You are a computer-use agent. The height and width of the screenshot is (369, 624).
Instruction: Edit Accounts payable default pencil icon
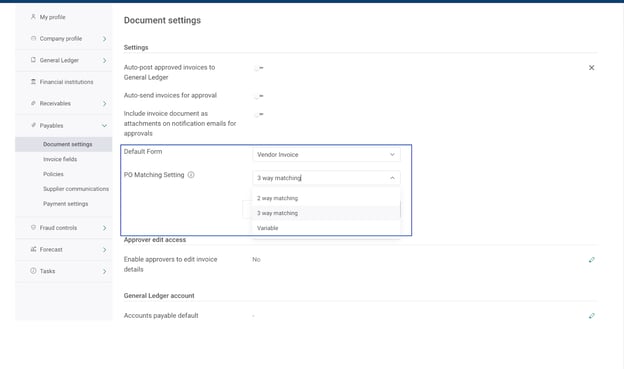click(x=591, y=316)
